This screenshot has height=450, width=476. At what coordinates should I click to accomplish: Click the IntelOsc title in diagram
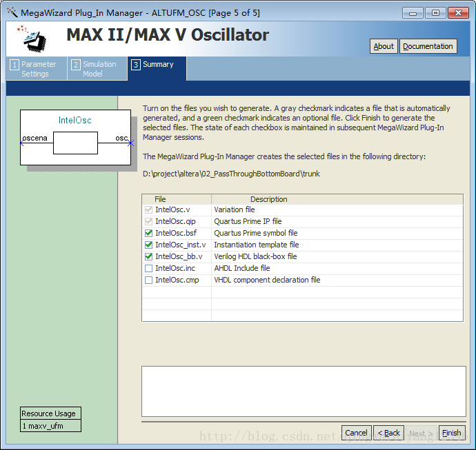tap(75, 120)
